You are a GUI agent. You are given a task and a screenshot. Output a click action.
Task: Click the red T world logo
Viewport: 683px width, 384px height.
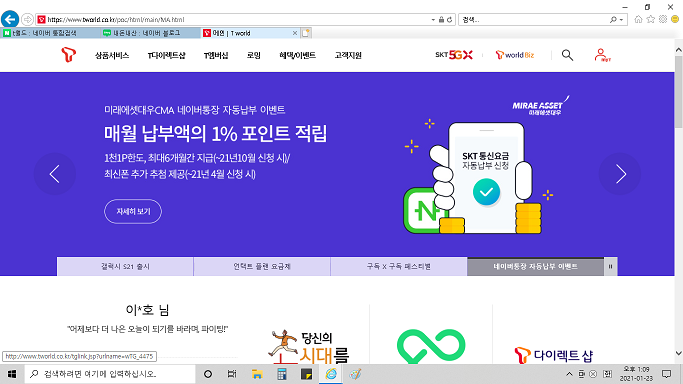68,55
